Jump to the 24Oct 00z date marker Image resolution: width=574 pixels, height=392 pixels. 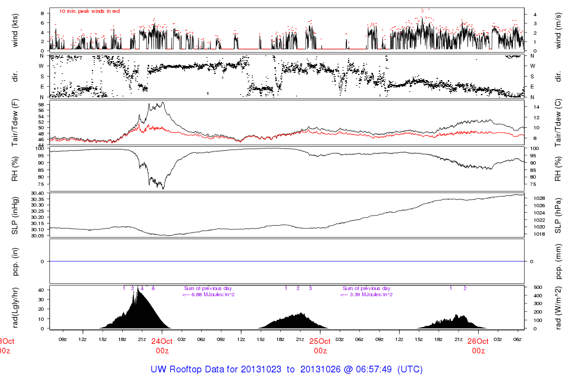pyautogui.click(x=162, y=346)
